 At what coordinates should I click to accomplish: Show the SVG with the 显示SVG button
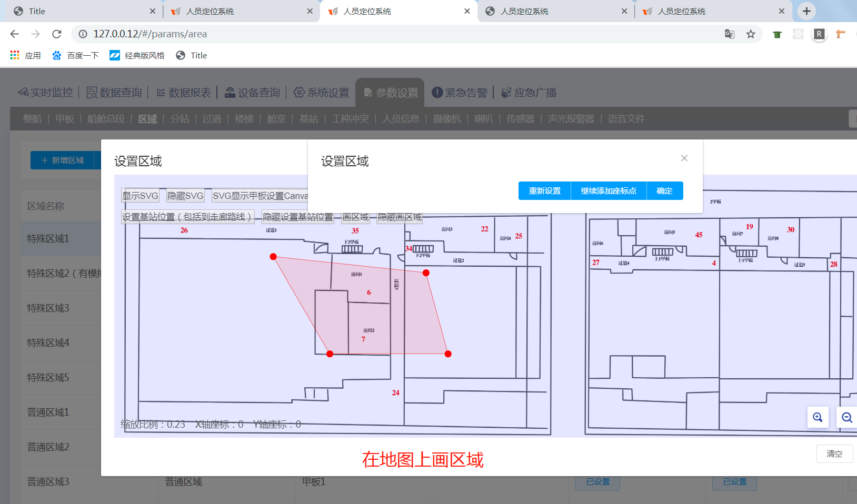(140, 196)
